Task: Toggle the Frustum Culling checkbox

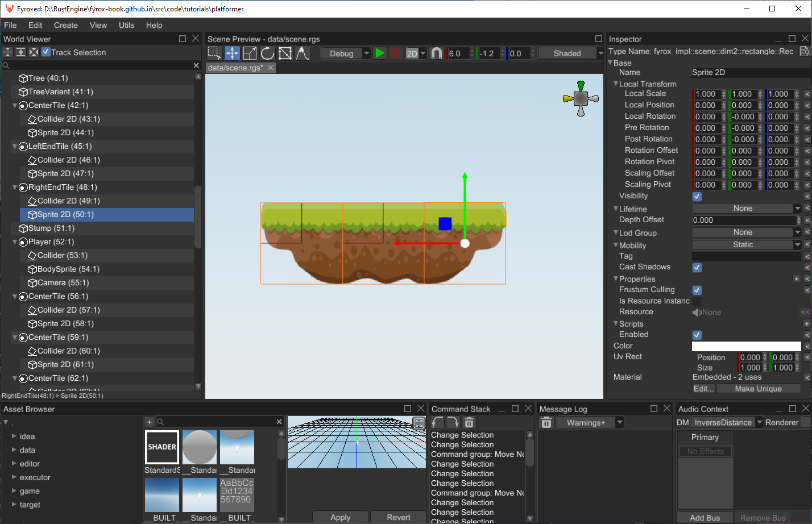Action: click(x=697, y=290)
